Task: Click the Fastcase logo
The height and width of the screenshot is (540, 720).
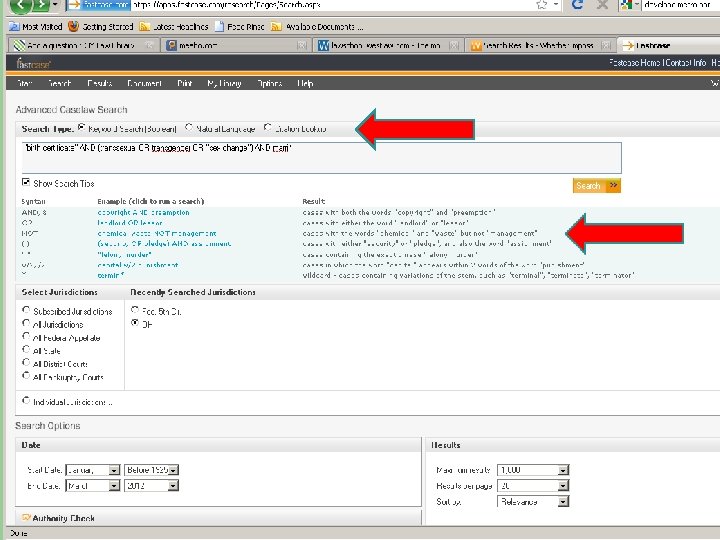Action: tap(33, 63)
